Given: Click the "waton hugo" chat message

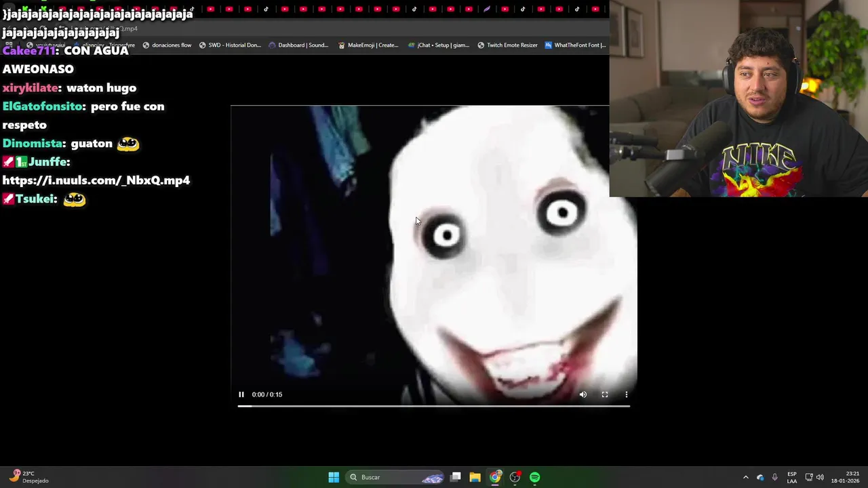Looking at the screenshot, I should (101, 88).
